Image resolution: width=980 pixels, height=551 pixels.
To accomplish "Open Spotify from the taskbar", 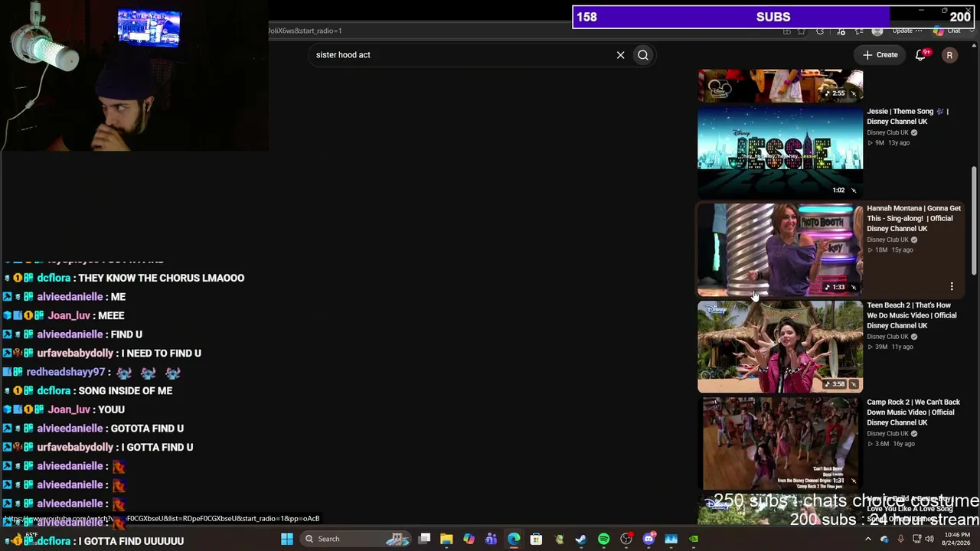I will (603, 539).
